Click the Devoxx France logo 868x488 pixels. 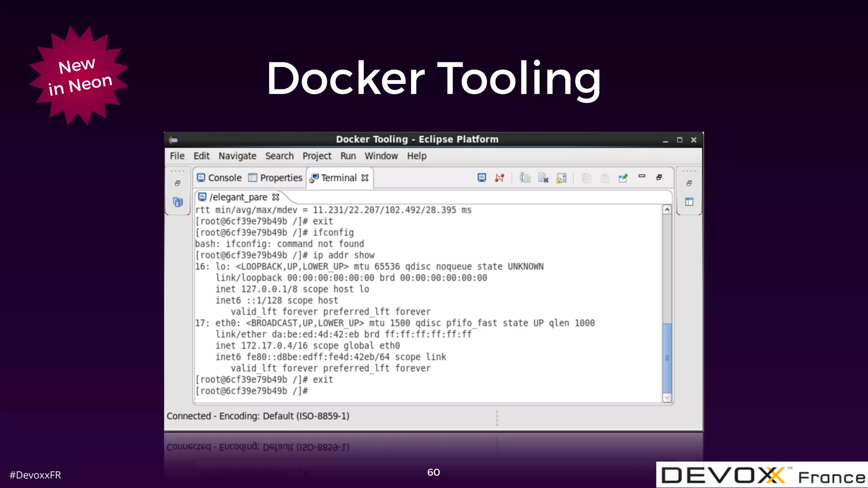click(762, 475)
